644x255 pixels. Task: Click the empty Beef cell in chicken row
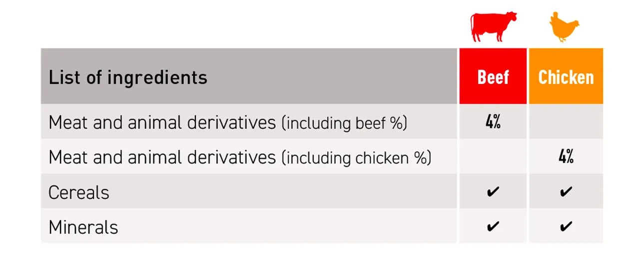pyautogui.click(x=493, y=157)
